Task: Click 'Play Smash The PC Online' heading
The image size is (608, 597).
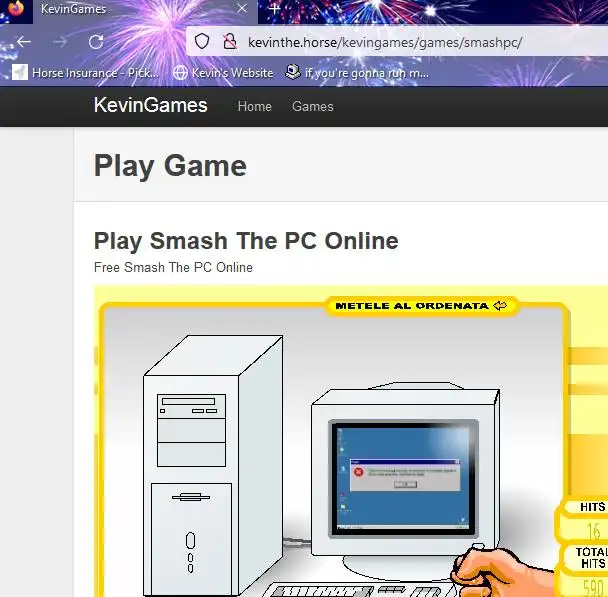Action: (x=246, y=241)
